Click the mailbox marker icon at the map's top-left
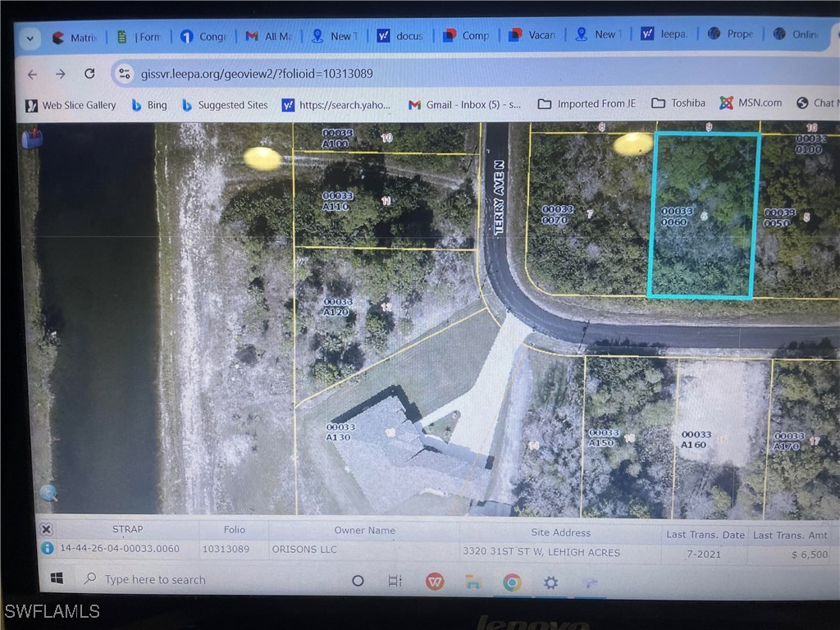This screenshot has width=840, height=630. 31,138
